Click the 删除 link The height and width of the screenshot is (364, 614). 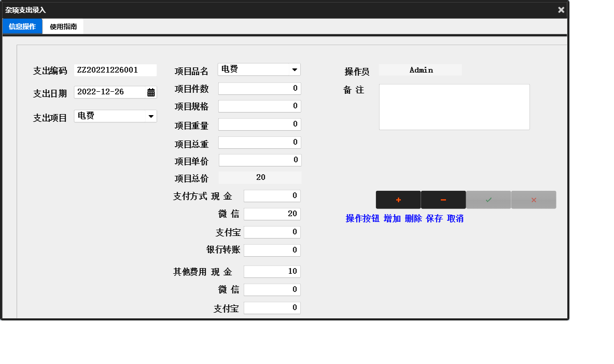412,219
